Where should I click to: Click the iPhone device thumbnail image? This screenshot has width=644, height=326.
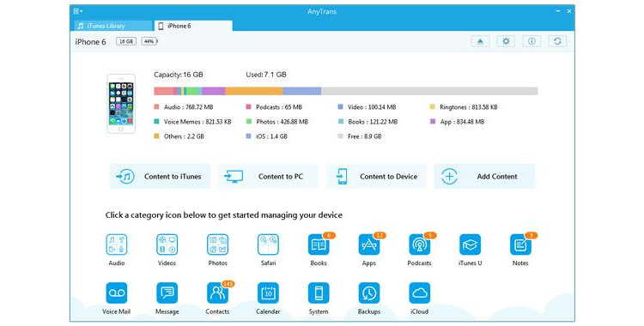tap(121, 104)
